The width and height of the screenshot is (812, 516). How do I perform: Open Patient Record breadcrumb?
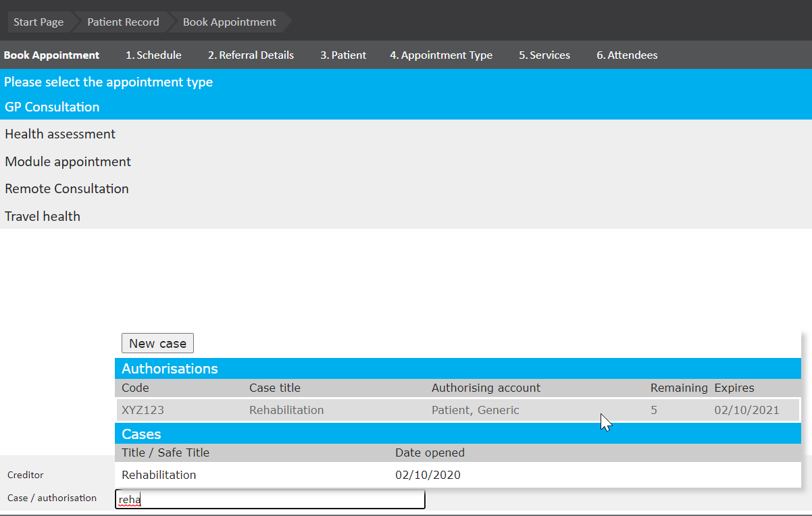(x=123, y=22)
